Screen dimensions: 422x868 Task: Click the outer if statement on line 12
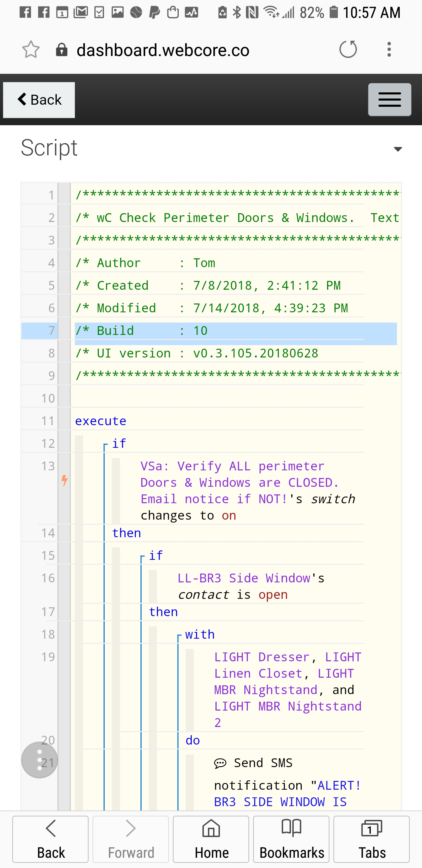click(x=119, y=443)
